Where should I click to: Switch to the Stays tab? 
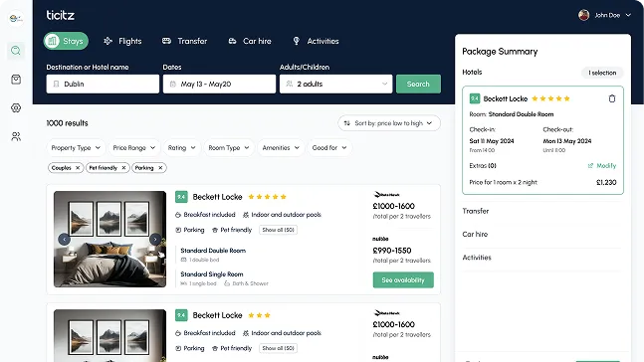pyautogui.click(x=66, y=41)
